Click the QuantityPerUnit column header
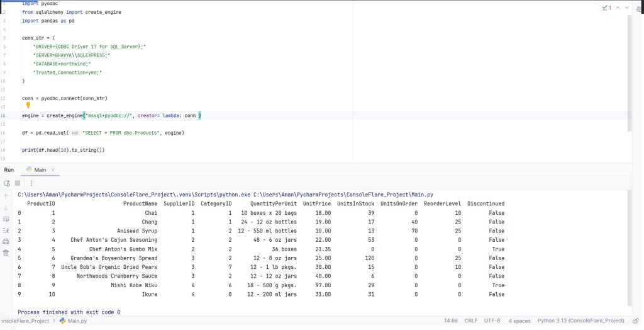The image size is (644, 330). [x=273, y=203]
